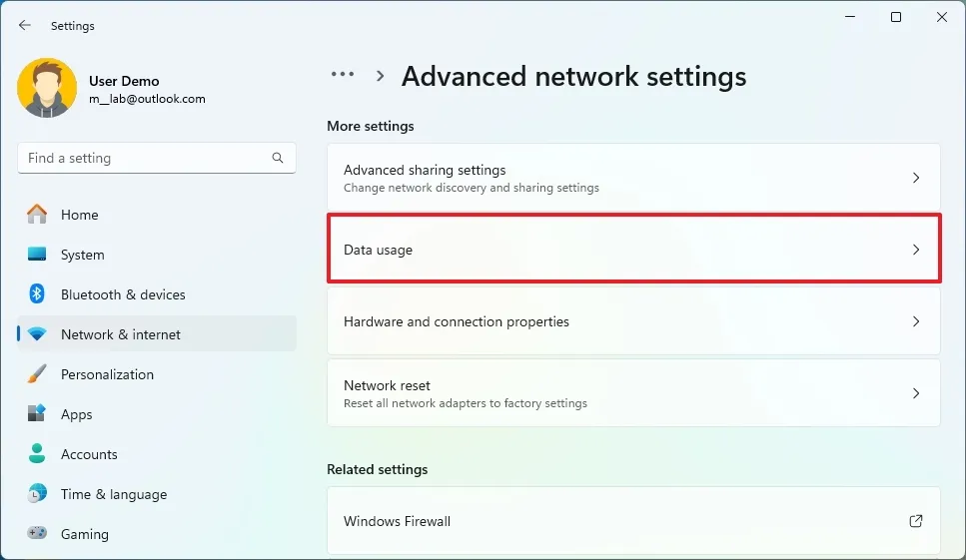The image size is (966, 560).
Task: Click the Time & language clock icon
Action: (37, 494)
